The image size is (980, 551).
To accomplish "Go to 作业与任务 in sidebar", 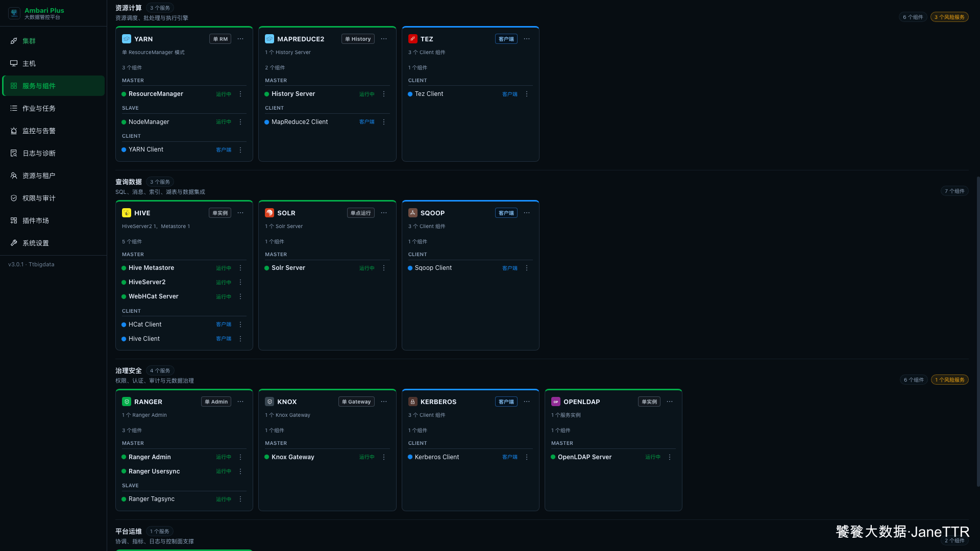I will 53,108.
